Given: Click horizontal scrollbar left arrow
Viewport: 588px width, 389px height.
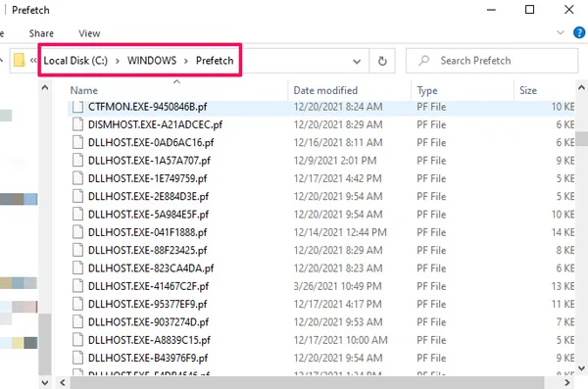Looking at the screenshot, I should tap(63, 382).
